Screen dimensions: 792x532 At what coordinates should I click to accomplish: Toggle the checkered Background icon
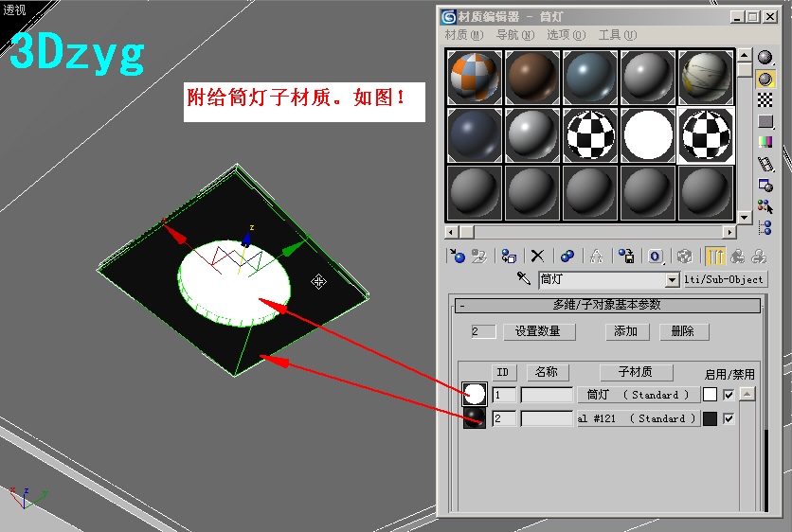765,100
